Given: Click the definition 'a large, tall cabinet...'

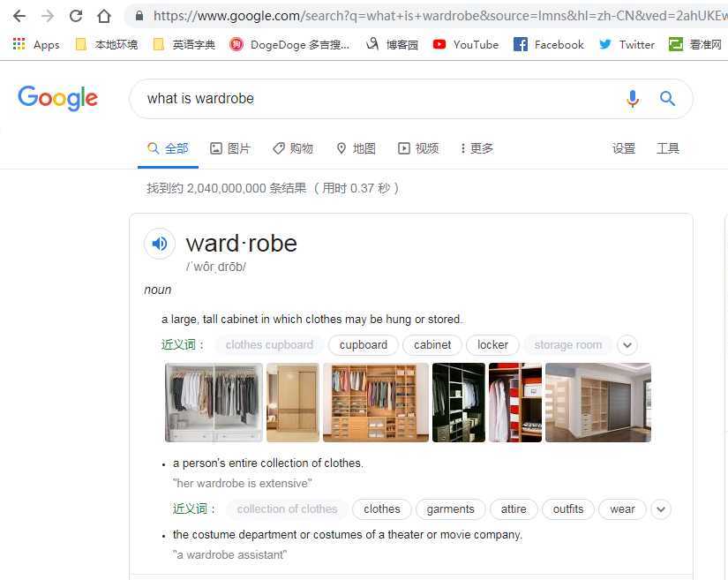Looking at the screenshot, I should (312, 320).
